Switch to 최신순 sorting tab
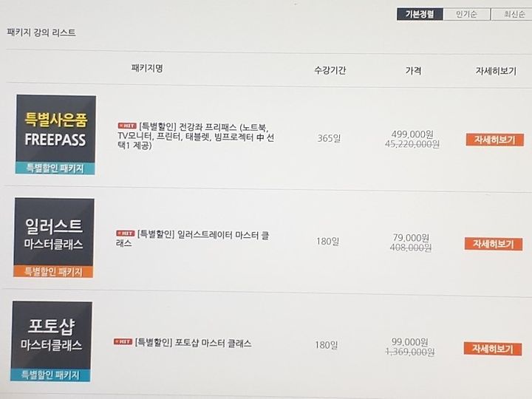The width and height of the screenshot is (532, 399). pyautogui.click(x=513, y=14)
